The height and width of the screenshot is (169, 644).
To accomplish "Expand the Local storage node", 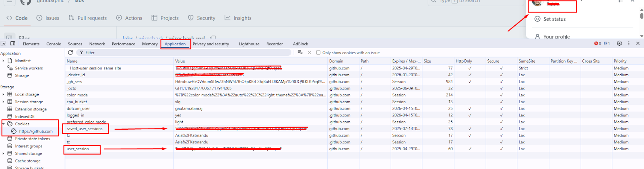I will (3, 94).
